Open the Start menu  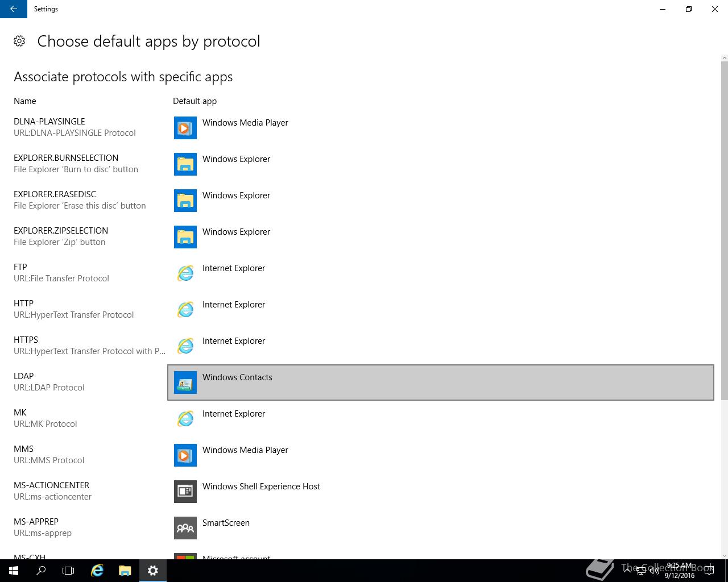tap(14, 571)
